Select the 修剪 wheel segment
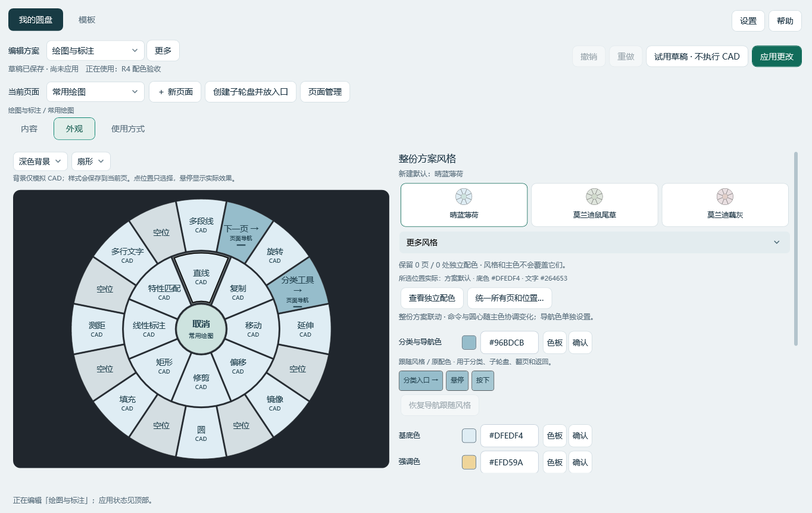The image size is (812, 513). (x=201, y=381)
